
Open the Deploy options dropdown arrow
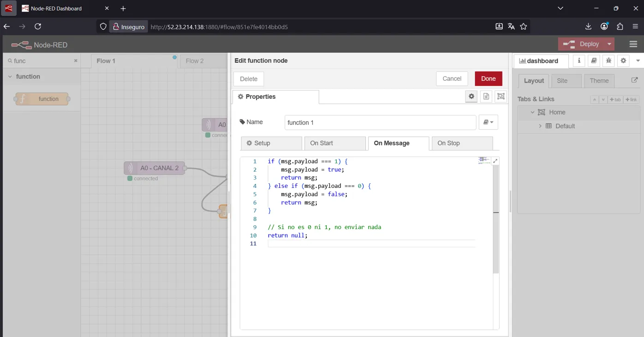click(x=609, y=44)
